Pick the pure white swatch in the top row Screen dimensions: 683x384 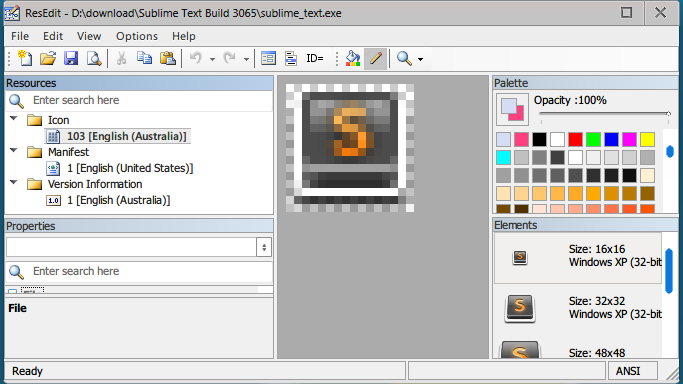point(557,139)
